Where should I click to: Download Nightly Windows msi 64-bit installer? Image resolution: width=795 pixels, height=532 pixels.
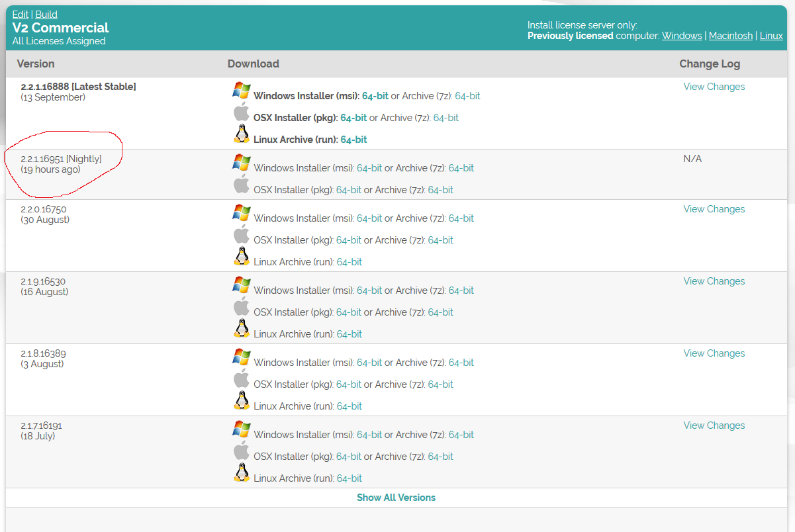[x=369, y=168]
